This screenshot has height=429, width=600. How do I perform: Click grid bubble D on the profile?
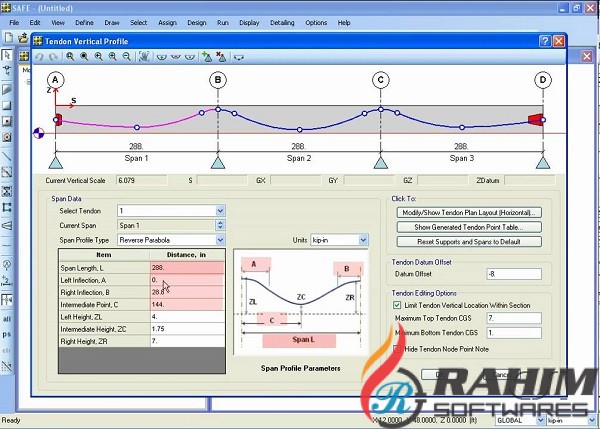(x=543, y=80)
